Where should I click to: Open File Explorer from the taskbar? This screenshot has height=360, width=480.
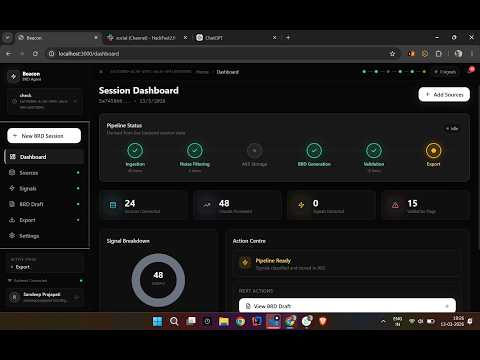click(x=224, y=321)
